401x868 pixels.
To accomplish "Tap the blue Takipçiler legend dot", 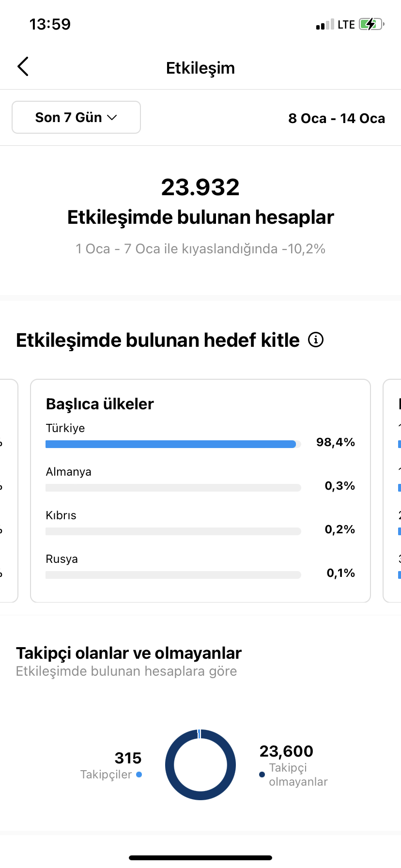I will pos(139,775).
